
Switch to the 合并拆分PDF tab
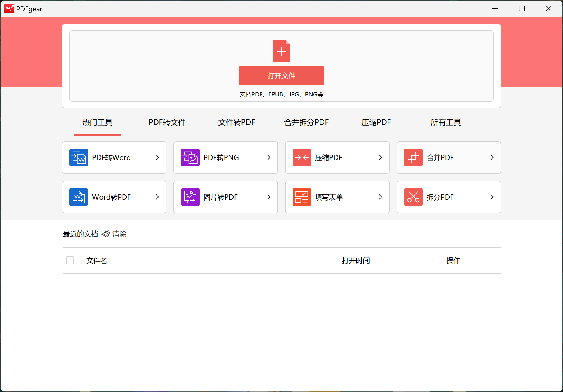pos(306,122)
